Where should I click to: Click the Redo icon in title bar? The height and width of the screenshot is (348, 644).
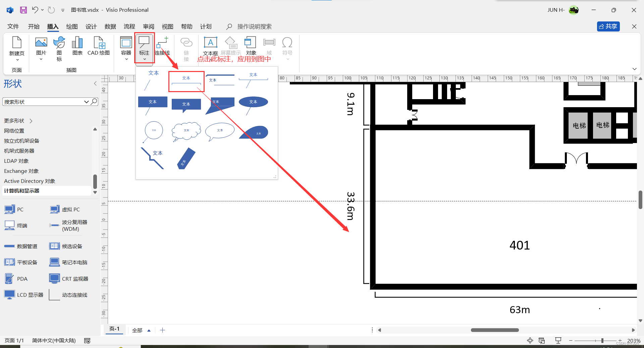51,10
